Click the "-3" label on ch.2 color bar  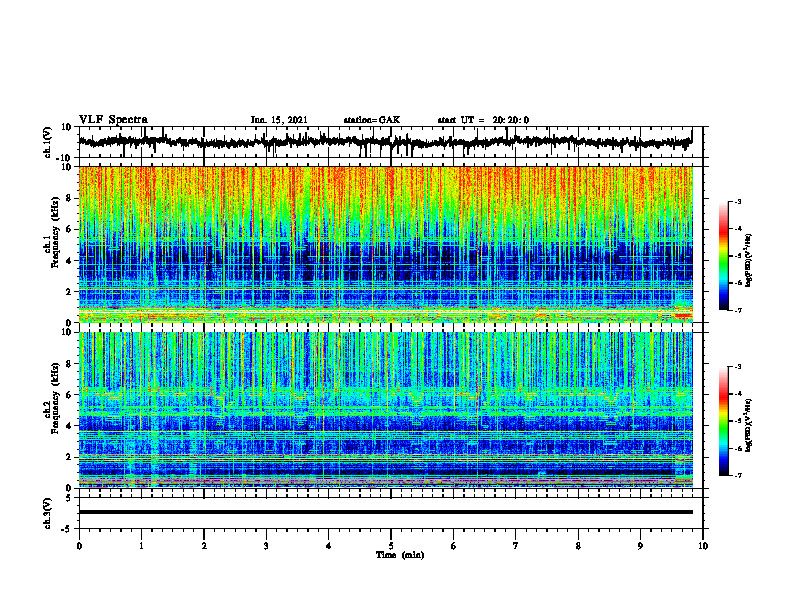tap(738, 367)
